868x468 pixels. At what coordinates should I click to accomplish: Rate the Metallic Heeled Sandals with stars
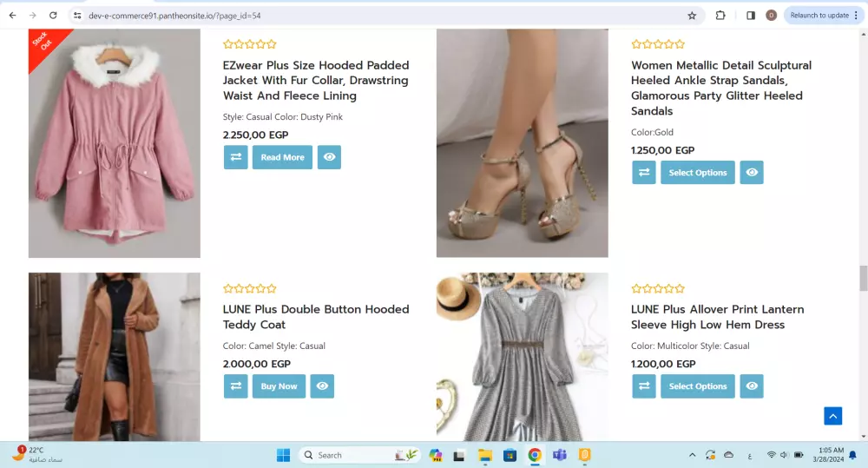click(x=658, y=44)
